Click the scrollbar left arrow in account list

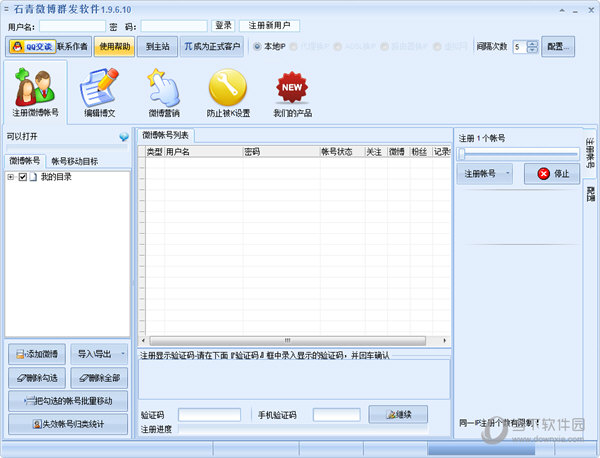tap(143, 341)
